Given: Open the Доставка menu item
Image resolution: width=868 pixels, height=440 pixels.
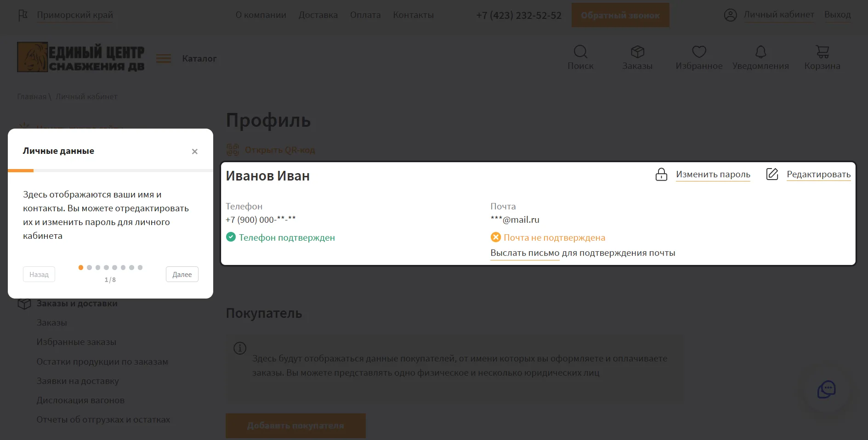Looking at the screenshot, I should 318,15.
